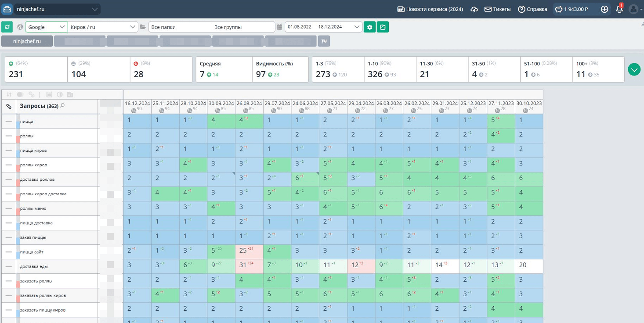644x323 pixels.
Task: Click the cloud sync icon in header
Action: coord(474,9)
